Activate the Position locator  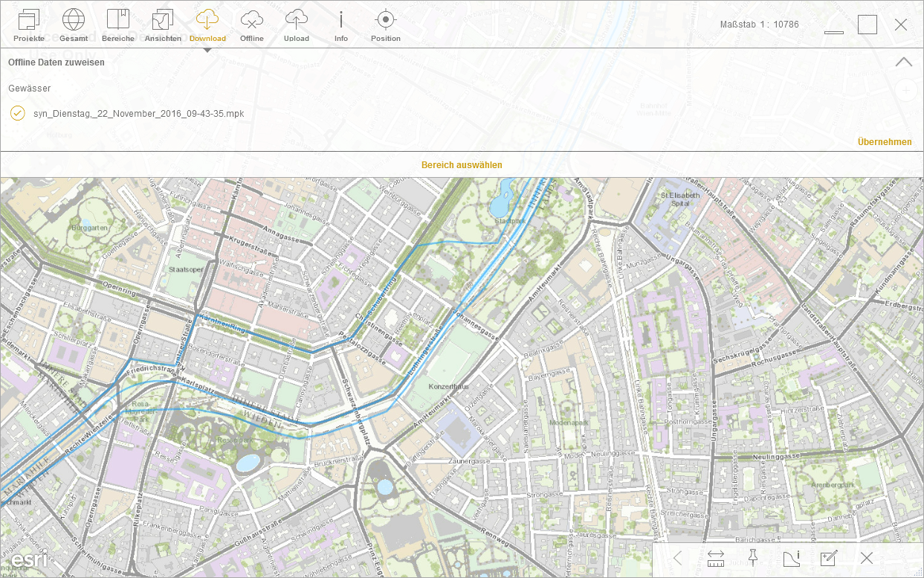pyautogui.click(x=385, y=25)
